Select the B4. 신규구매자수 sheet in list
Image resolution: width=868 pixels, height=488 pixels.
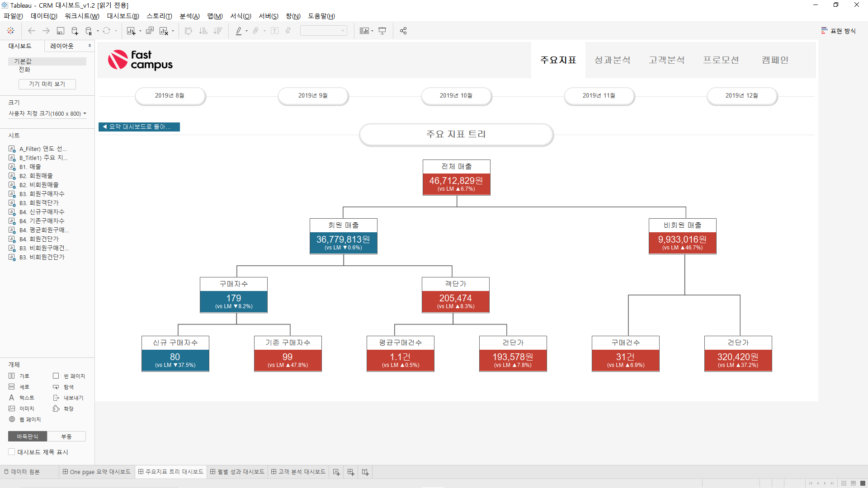point(42,212)
